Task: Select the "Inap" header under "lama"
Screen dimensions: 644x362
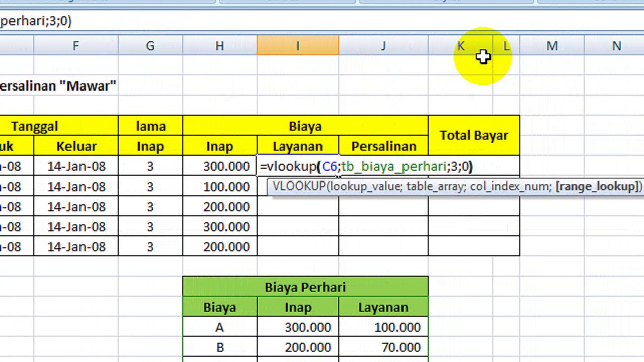Action: click(150, 146)
